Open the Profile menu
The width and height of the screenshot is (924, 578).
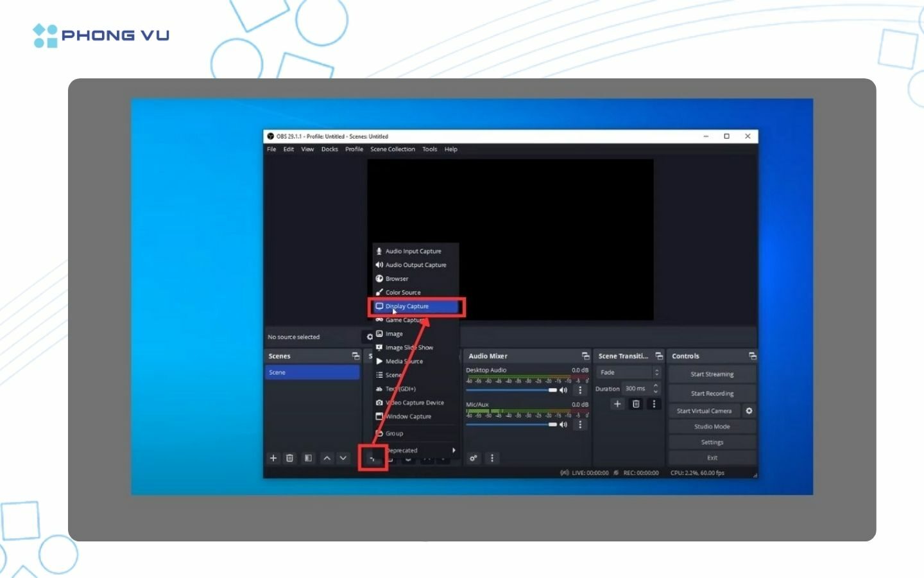click(x=354, y=149)
